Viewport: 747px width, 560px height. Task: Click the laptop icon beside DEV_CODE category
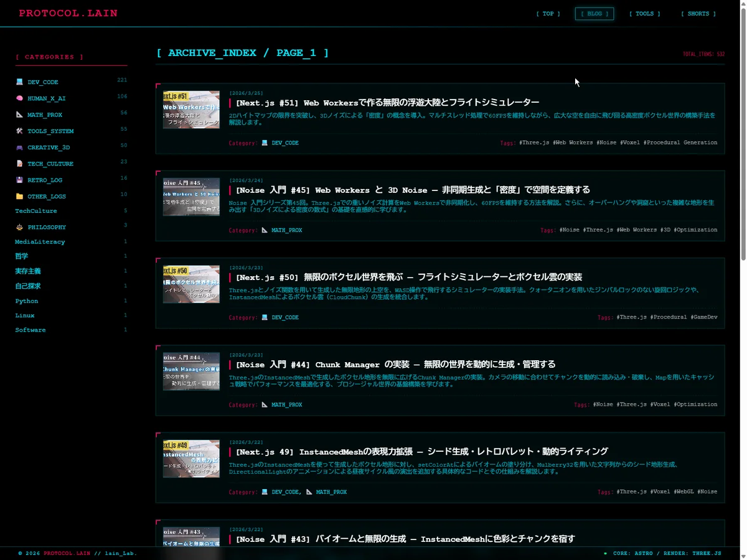pos(19,82)
